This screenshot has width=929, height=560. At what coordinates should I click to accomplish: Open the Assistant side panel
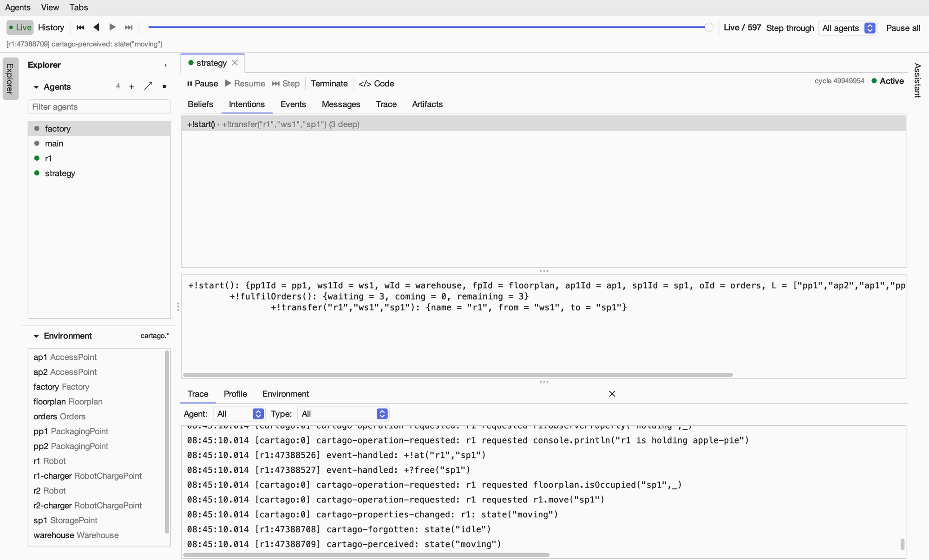click(x=917, y=80)
